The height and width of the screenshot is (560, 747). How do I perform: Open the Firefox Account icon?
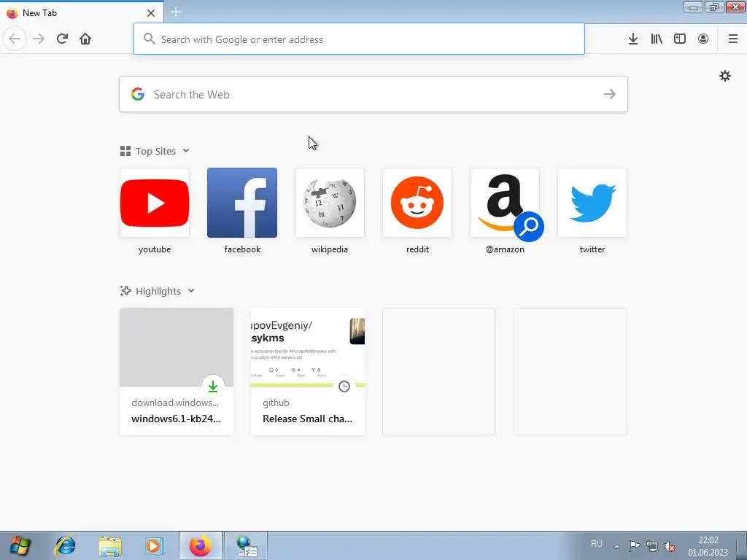(703, 39)
